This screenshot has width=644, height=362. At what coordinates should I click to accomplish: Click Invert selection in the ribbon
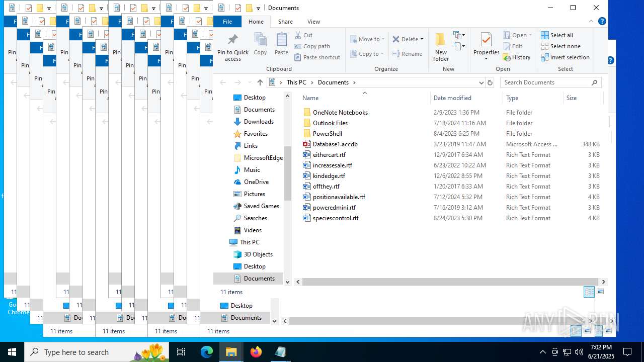565,57
